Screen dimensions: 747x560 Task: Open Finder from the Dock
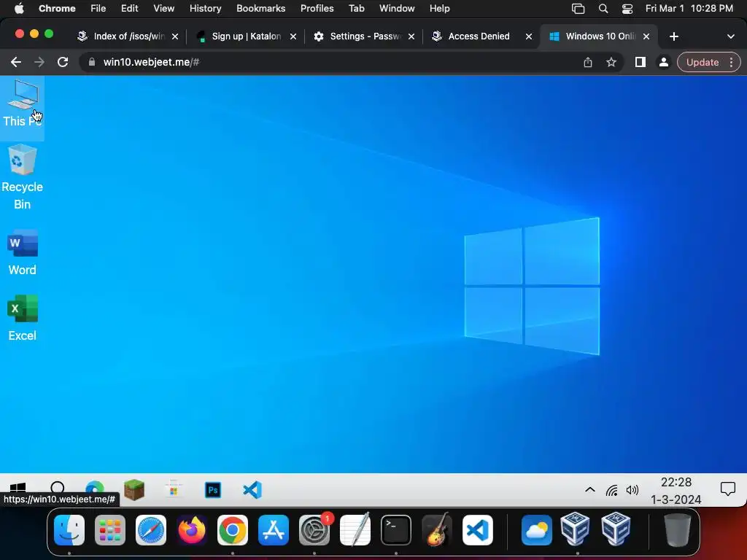click(69, 530)
